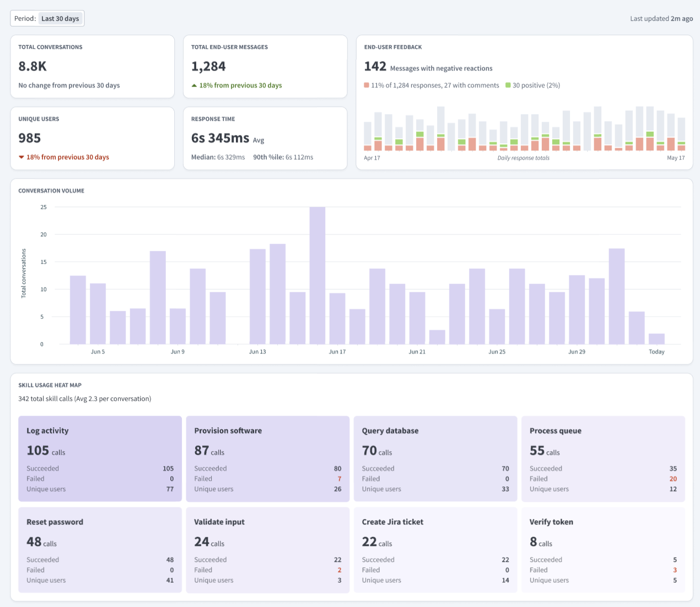The image size is (700, 607).
Task: Click the bar above the Jun 13 label
Action: pyautogui.click(x=257, y=297)
